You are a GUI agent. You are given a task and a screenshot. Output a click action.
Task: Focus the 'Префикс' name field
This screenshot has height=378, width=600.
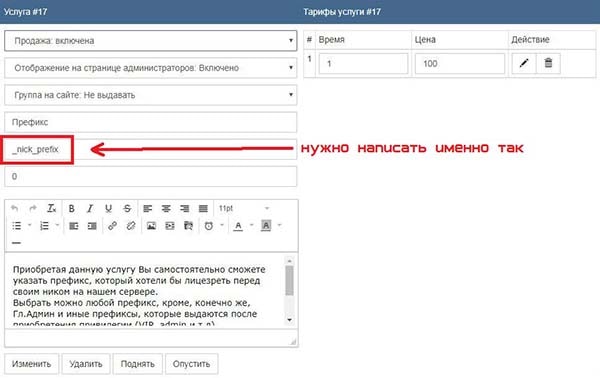pyautogui.click(x=150, y=122)
